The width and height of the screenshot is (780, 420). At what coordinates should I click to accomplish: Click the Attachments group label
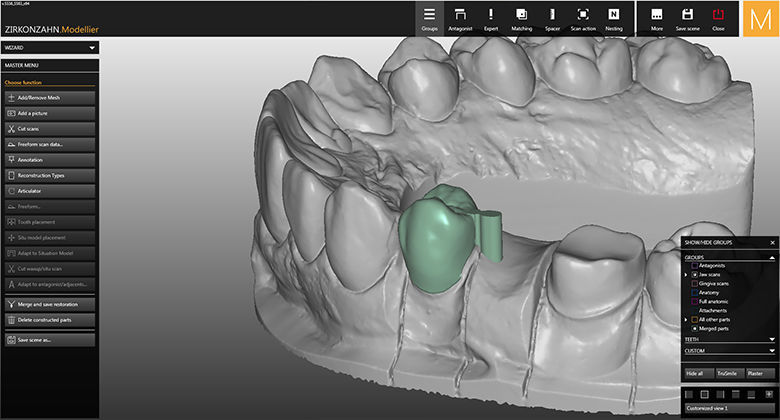pos(712,311)
